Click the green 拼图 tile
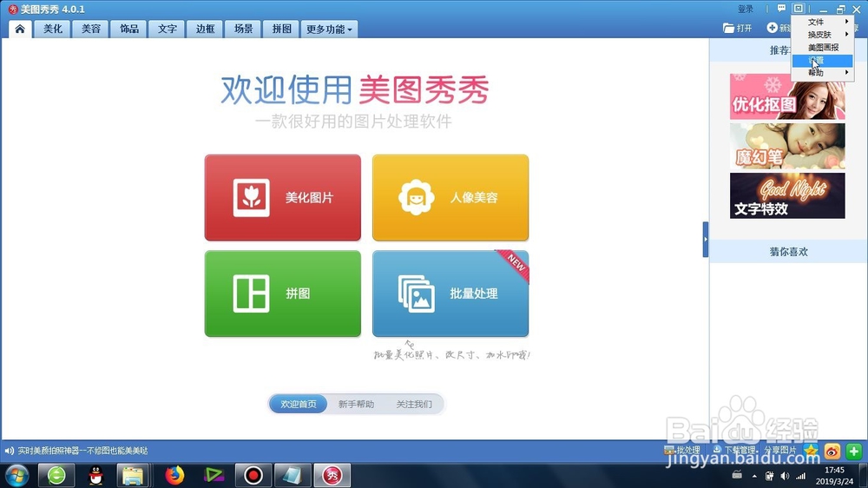The height and width of the screenshot is (488, 868). tap(282, 293)
